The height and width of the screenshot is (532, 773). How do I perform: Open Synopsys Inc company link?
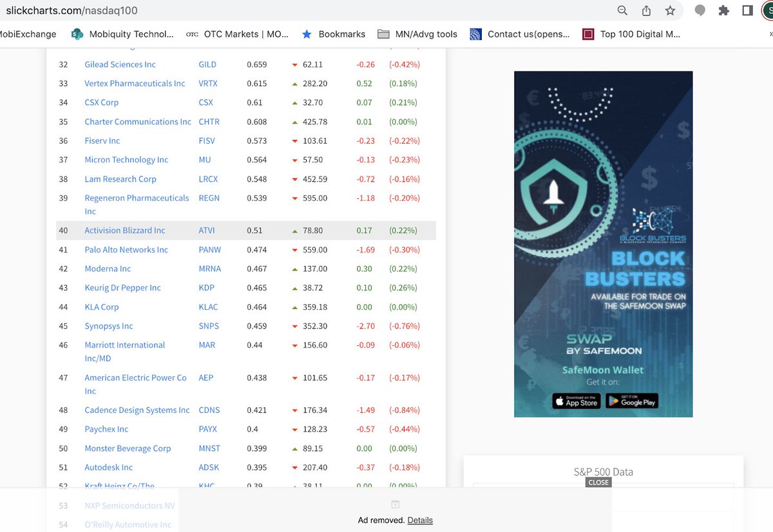click(x=109, y=326)
